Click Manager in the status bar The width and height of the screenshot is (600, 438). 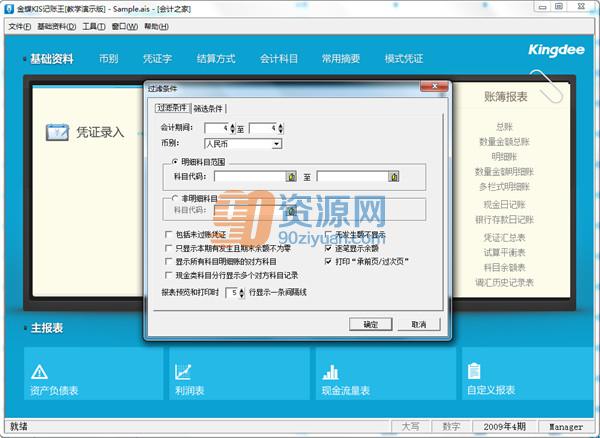point(566,427)
